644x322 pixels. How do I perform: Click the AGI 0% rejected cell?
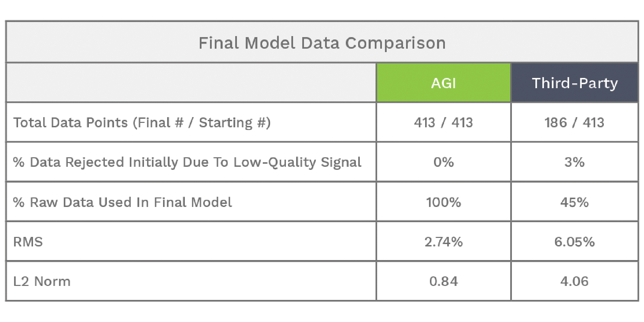coord(444,162)
